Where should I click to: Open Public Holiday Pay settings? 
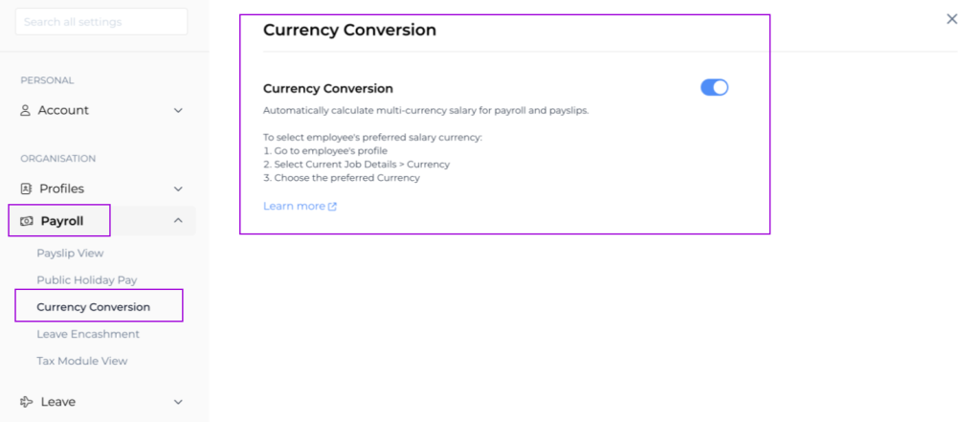pos(87,280)
